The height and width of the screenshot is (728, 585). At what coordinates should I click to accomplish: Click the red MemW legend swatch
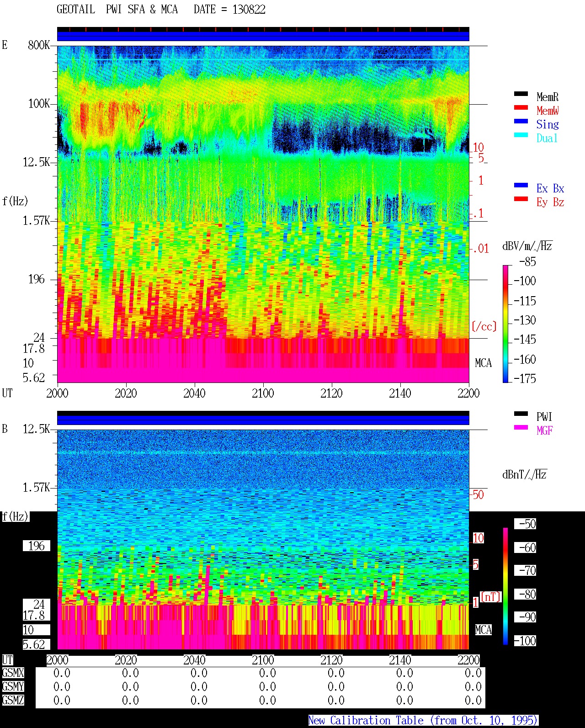(x=521, y=108)
